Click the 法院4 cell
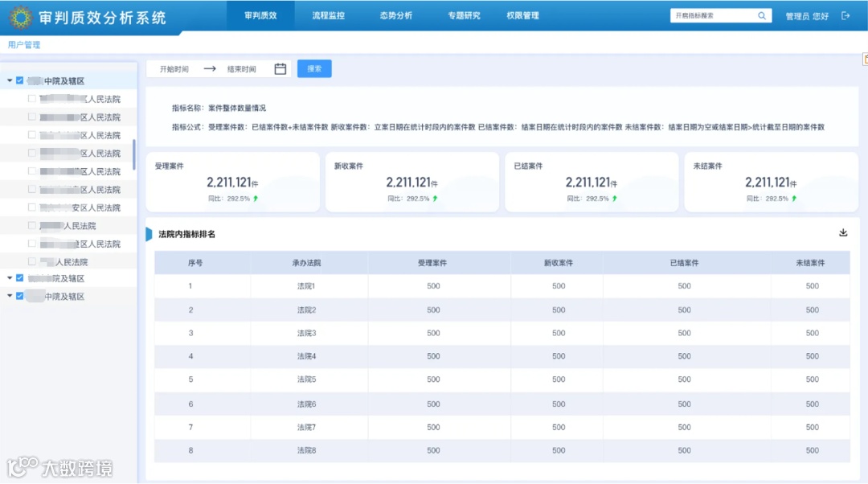The width and height of the screenshot is (868, 484). [306, 356]
